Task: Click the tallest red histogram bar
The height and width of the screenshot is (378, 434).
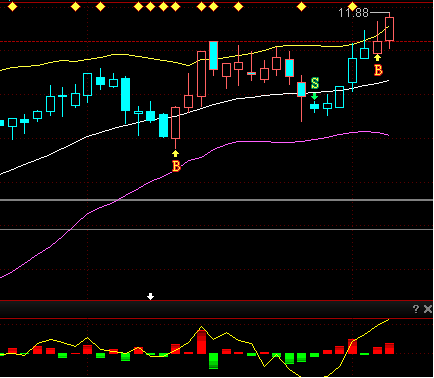Action: 201,342
